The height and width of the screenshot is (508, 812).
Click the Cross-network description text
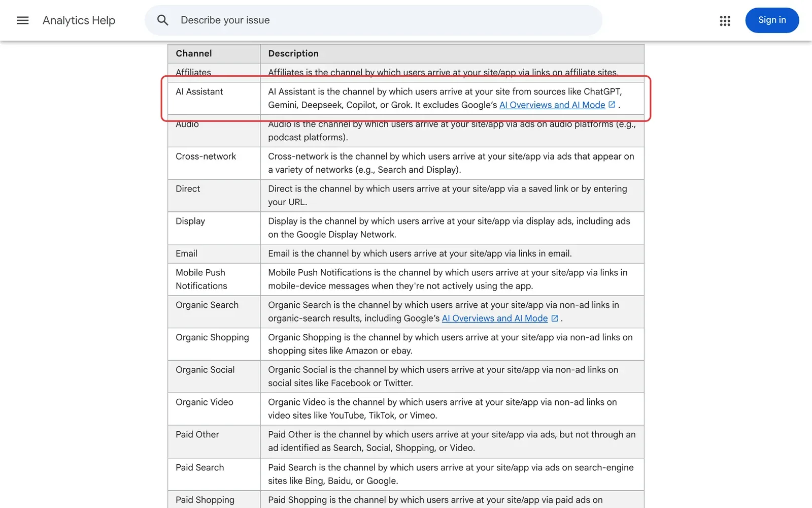pyautogui.click(x=451, y=163)
